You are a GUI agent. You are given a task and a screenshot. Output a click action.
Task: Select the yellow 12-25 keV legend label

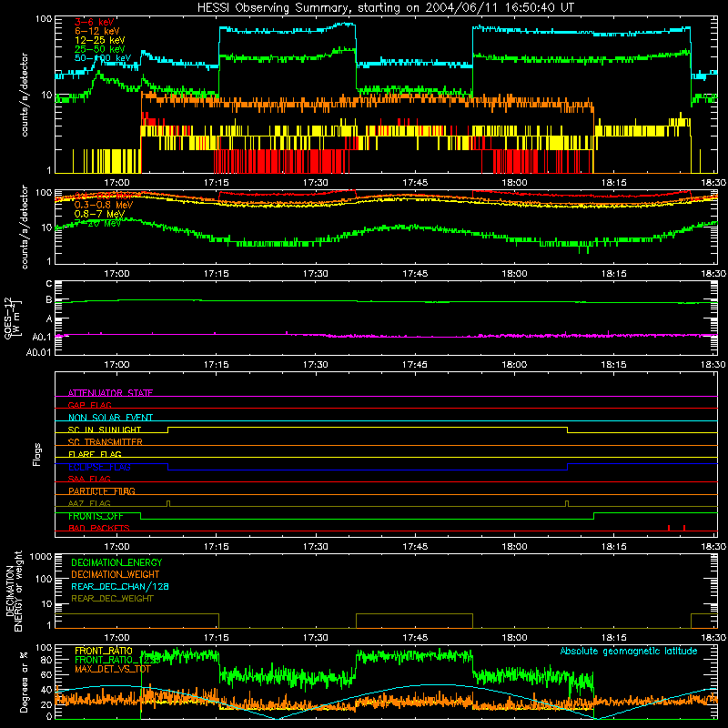100,40
